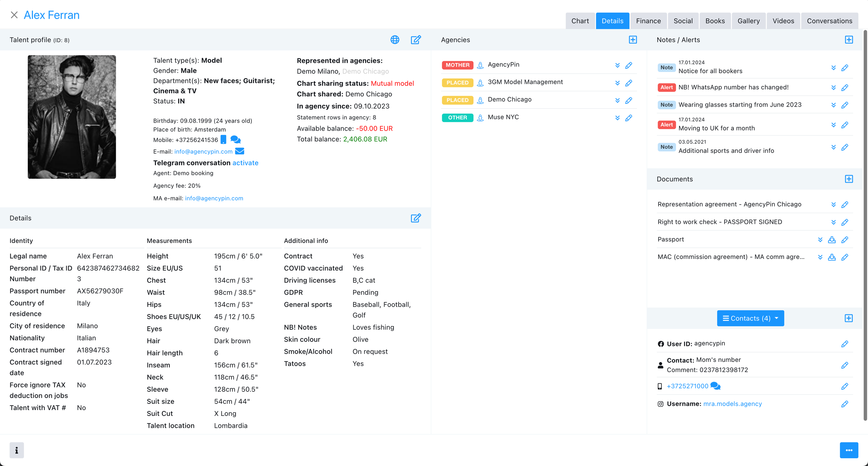The image size is (868, 466).
Task: Expand the AgencyPin mother agency row
Action: (x=617, y=65)
